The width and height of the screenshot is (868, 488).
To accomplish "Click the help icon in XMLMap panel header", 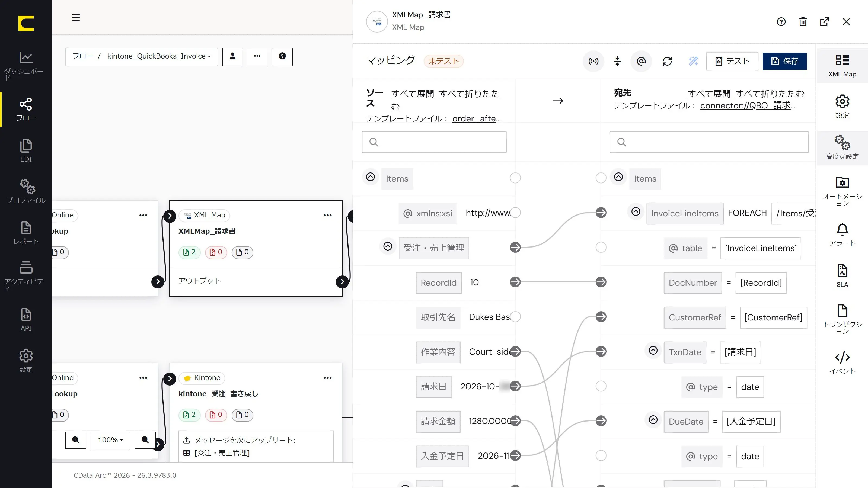I will [x=781, y=22].
